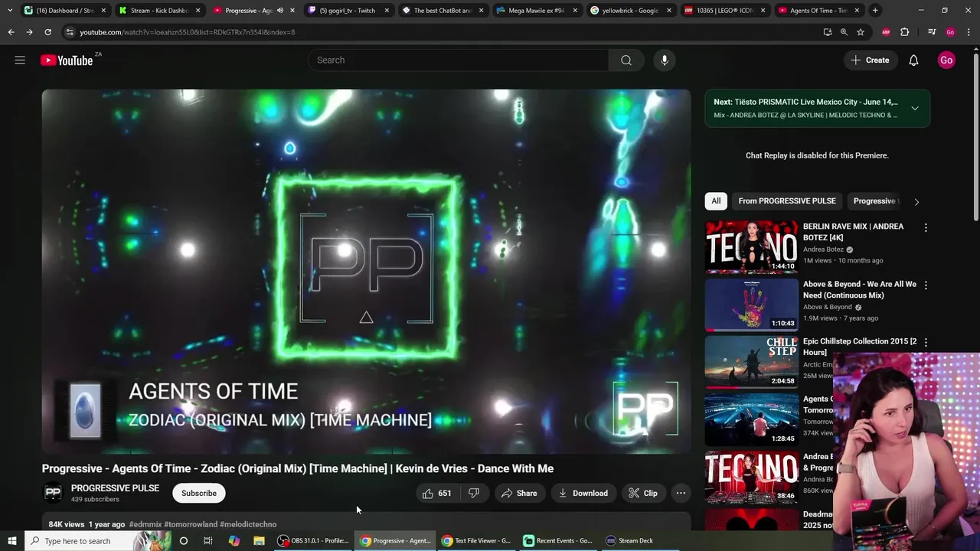980x551 pixels.
Task: Switch to Recent Events window in taskbar
Action: (558, 541)
